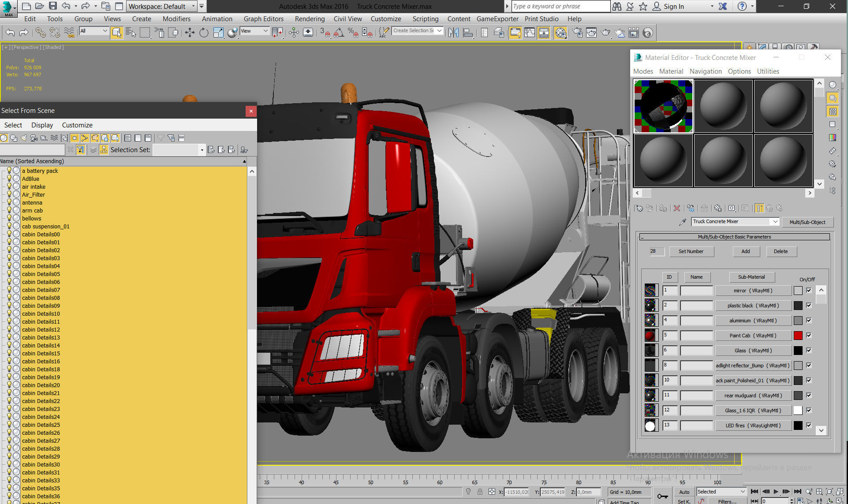Click Pick Material from Object eyedropper

click(682, 222)
